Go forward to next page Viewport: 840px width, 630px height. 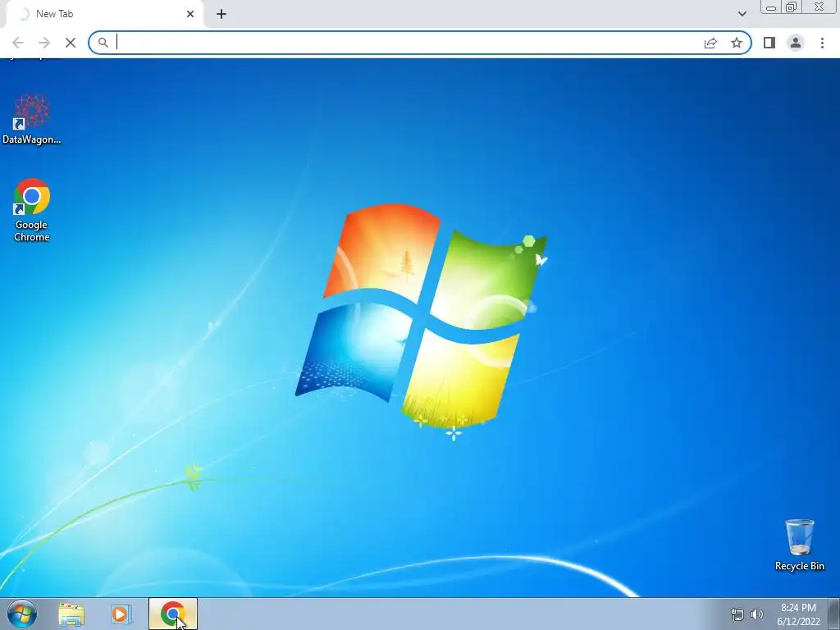(x=44, y=43)
